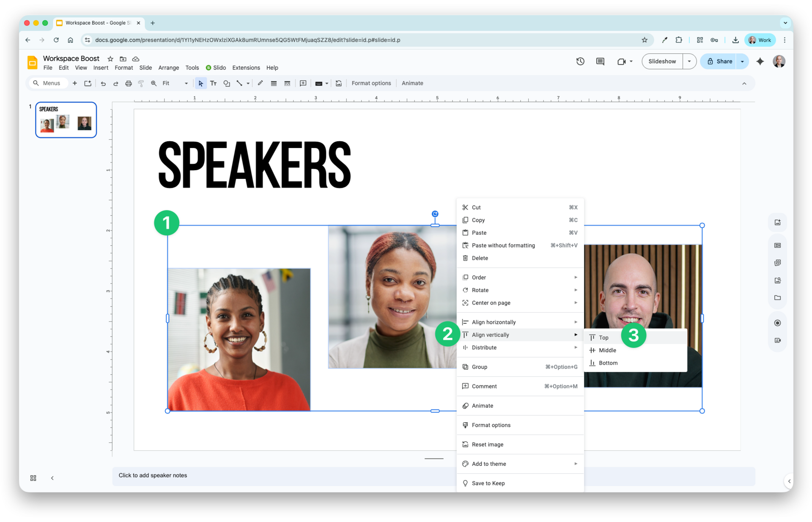The width and height of the screenshot is (812, 522).
Task: Open the Shape insertion tool
Action: tap(227, 83)
